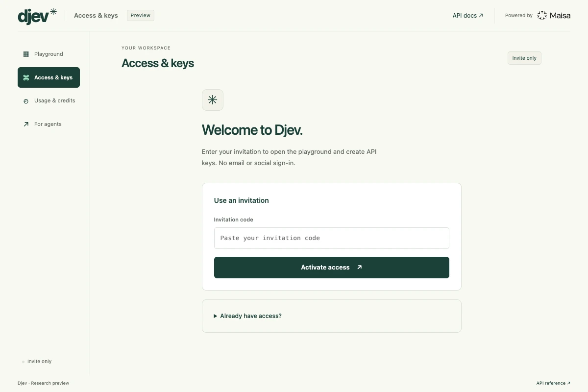Click the Use an invitation heading
Image resolution: width=588 pixels, height=392 pixels.
click(x=242, y=200)
